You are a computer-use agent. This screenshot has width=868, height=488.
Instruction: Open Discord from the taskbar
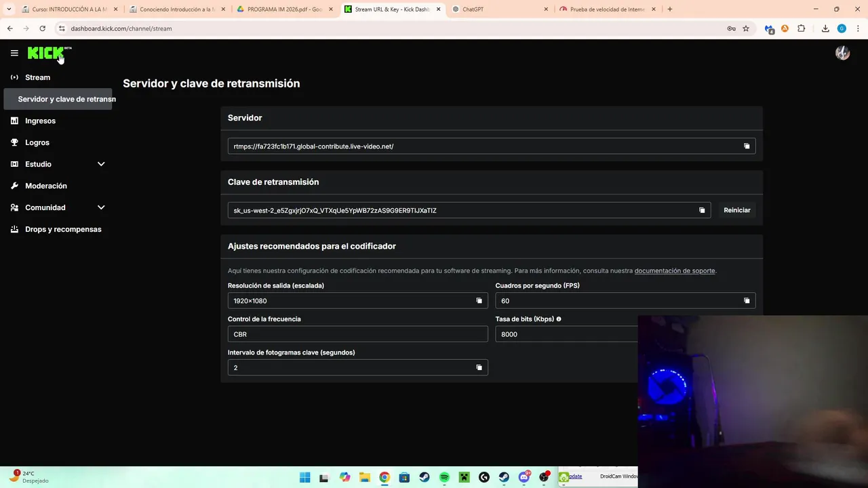(524, 477)
